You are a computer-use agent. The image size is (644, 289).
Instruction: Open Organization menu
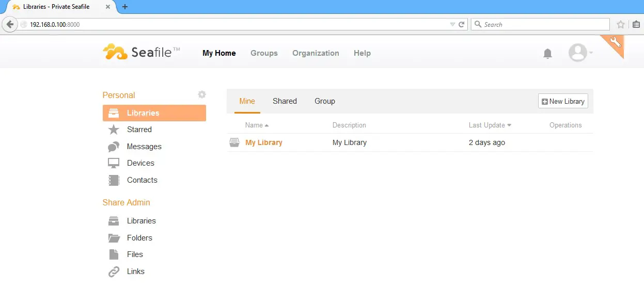(x=316, y=53)
